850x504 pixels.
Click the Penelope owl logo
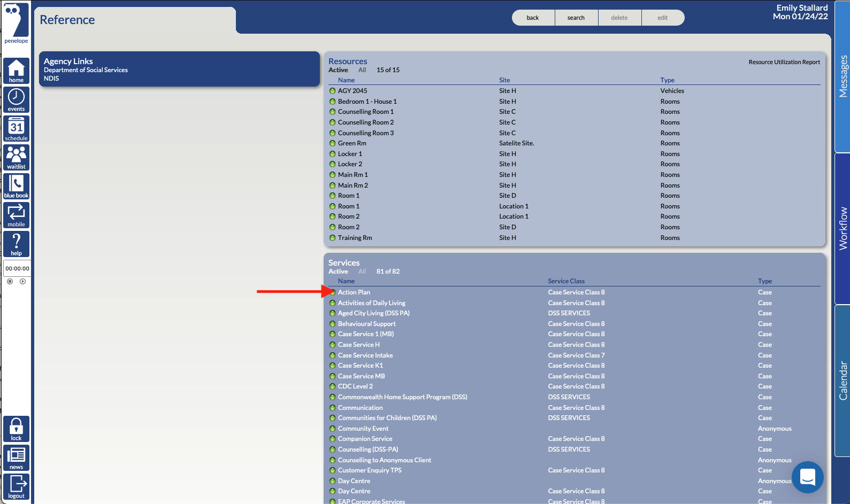click(16, 23)
